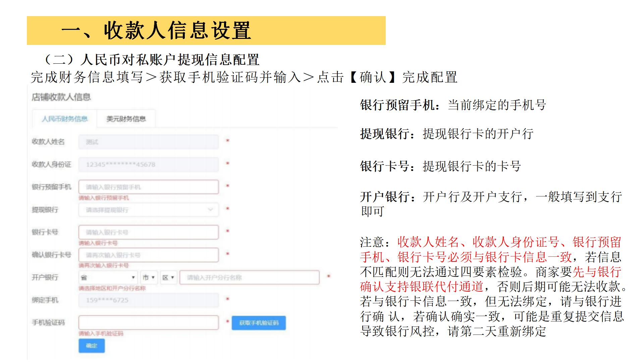Screen dimensions: 644x362
Task: Expand the 市 city dropdown
Action: coord(149,278)
